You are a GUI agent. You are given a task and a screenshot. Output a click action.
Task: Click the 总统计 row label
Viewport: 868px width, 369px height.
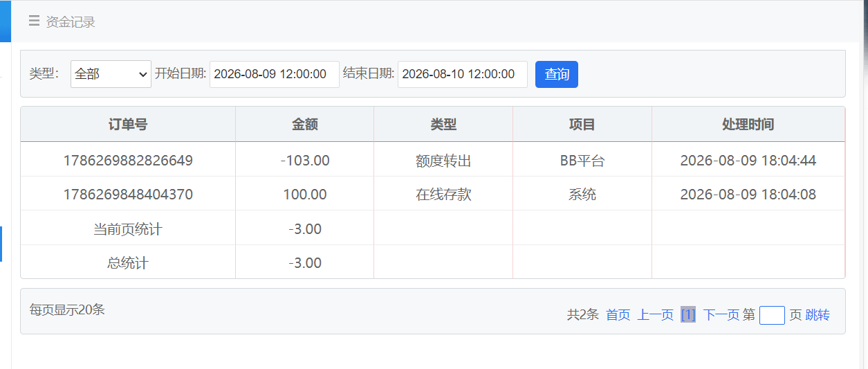tap(128, 263)
